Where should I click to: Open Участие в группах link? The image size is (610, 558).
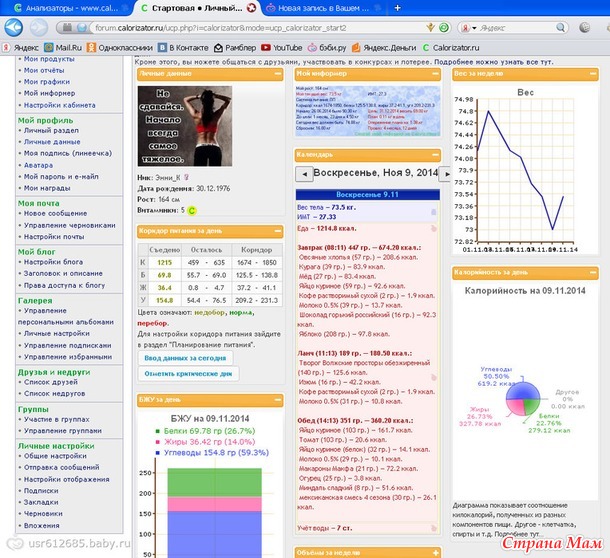click(x=57, y=419)
